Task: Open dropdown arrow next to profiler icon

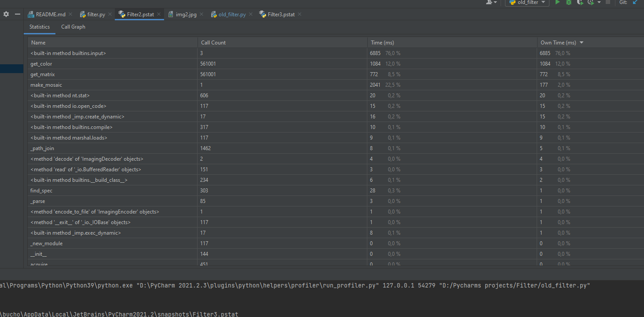Action: (599, 3)
